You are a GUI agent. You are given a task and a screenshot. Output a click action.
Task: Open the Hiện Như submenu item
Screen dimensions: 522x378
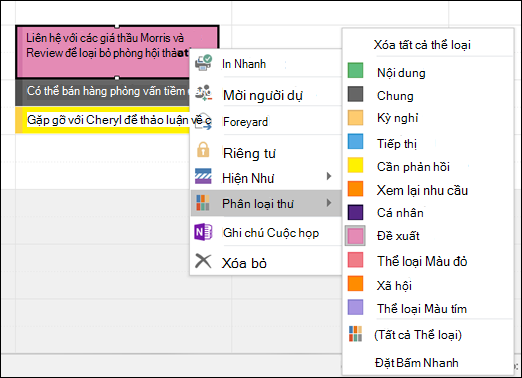click(266, 178)
